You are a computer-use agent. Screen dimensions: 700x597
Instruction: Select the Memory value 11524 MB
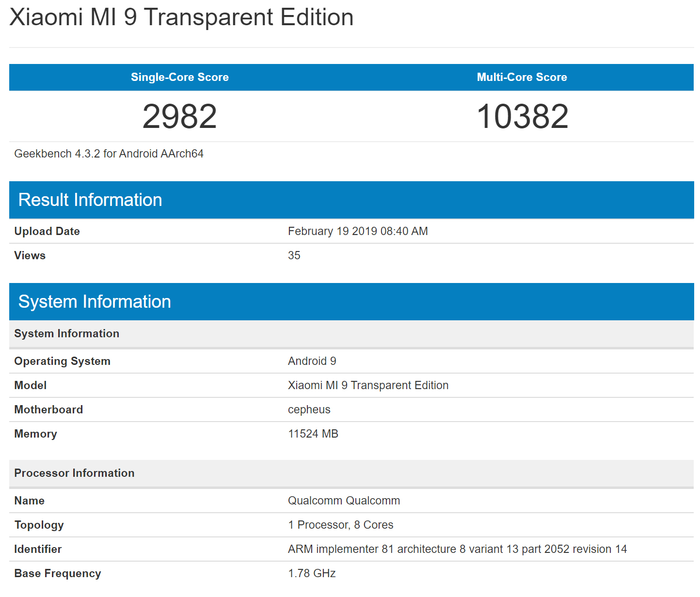coord(313,434)
